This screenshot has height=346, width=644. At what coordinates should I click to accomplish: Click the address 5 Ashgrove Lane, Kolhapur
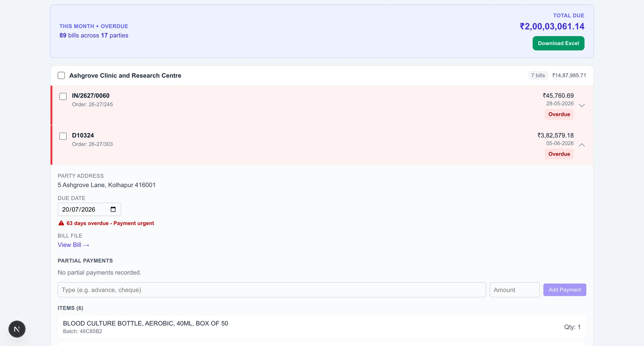click(x=107, y=185)
